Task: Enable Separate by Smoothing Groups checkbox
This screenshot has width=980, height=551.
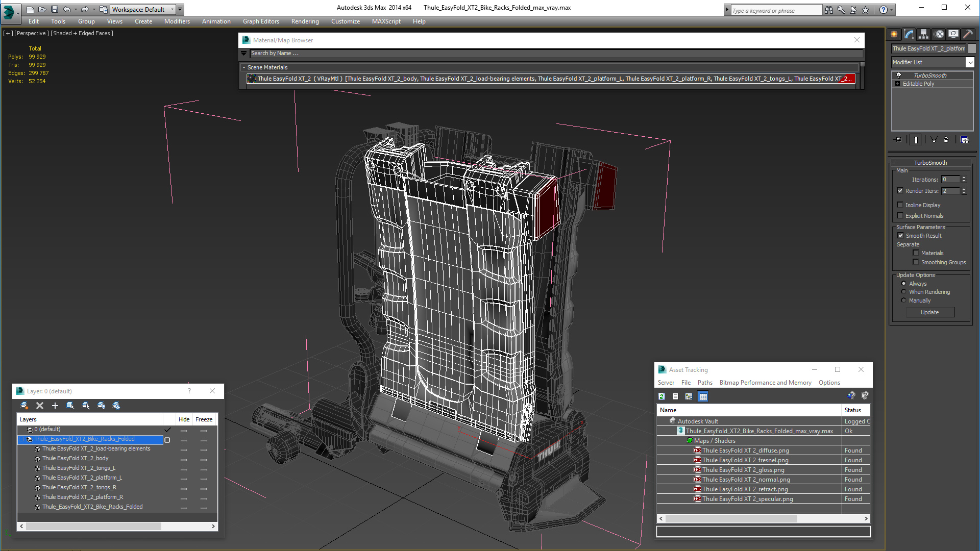Action: click(916, 262)
